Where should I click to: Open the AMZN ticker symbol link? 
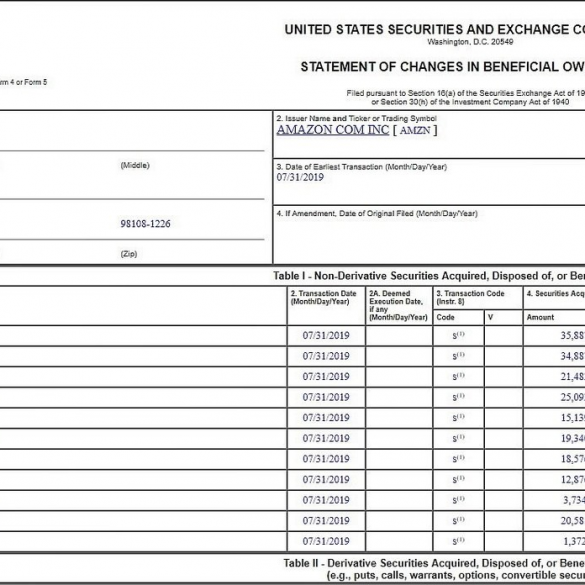pos(415,130)
